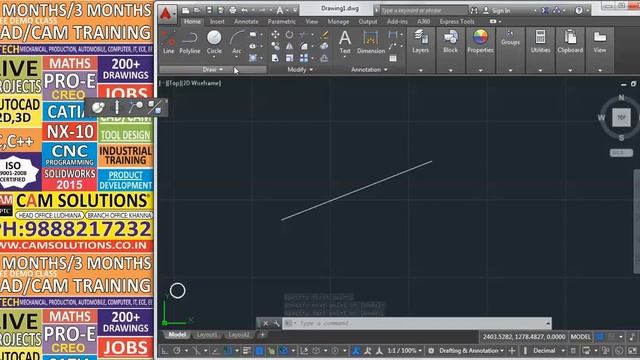This screenshot has height=360, width=640.
Task: Select the Polyline tool
Action: (x=189, y=42)
